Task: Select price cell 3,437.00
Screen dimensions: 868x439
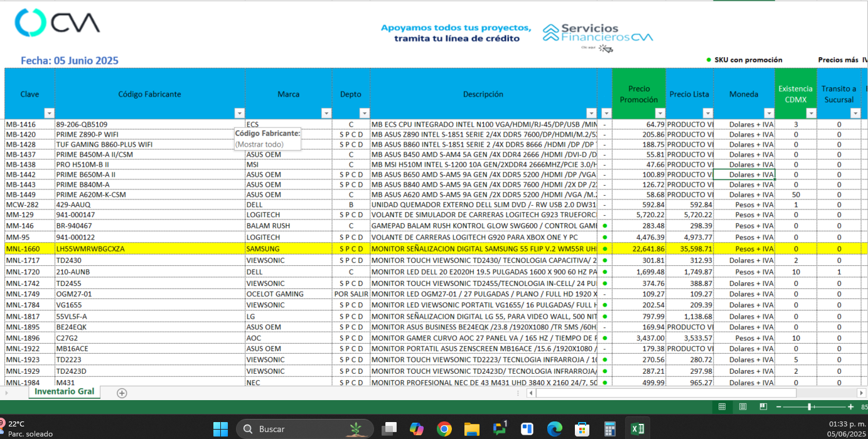Action: (640, 337)
